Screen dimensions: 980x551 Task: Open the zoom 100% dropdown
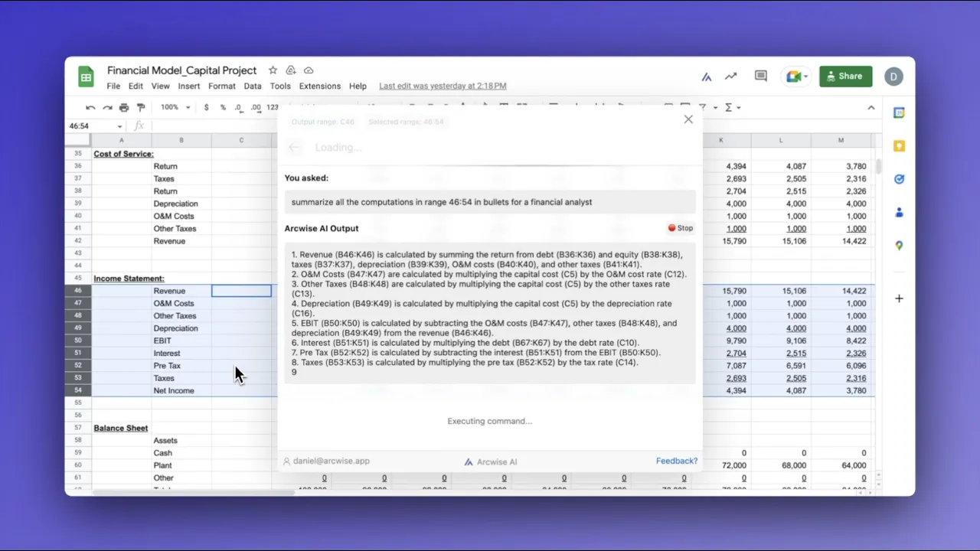[x=174, y=107]
